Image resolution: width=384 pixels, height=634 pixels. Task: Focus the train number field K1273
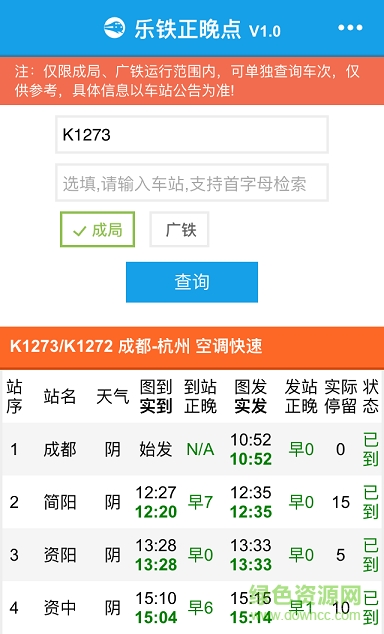pyautogui.click(x=192, y=135)
